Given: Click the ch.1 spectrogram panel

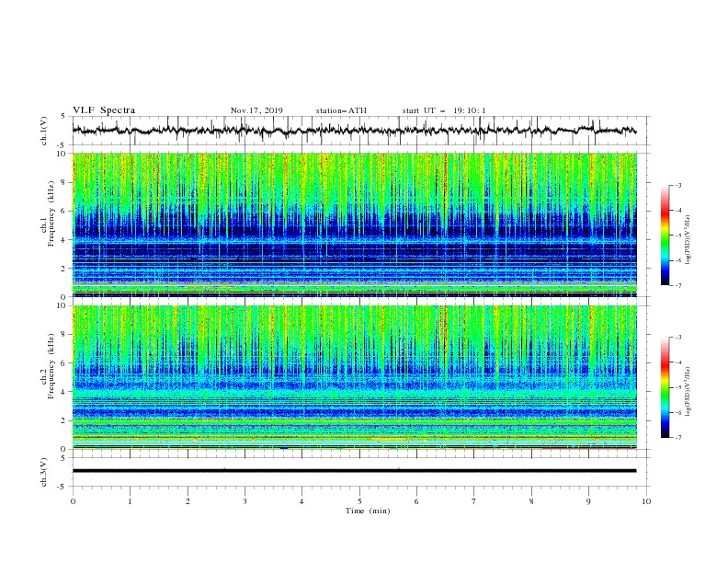Looking at the screenshot, I should click(x=354, y=224).
